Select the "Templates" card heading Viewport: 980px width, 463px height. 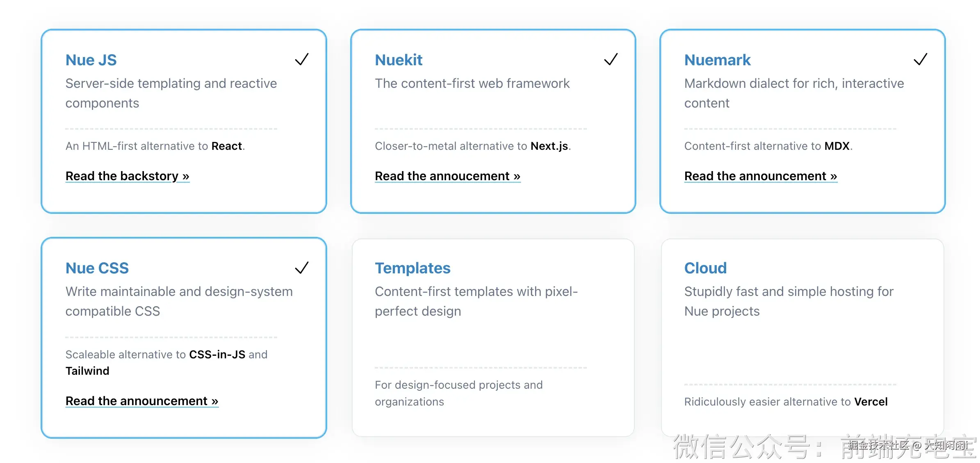click(x=413, y=268)
